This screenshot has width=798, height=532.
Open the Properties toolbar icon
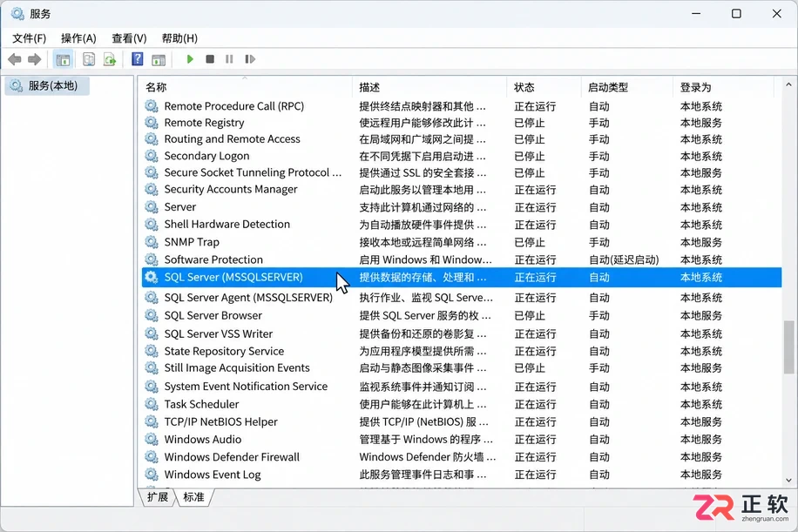(x=89, y=59)
